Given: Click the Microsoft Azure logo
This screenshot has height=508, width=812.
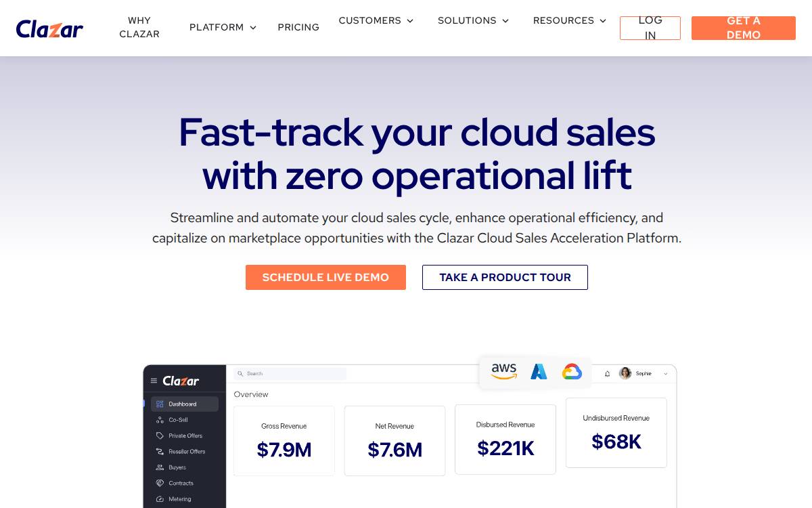Looking at the screenshot, I should [x=539, y=371].
